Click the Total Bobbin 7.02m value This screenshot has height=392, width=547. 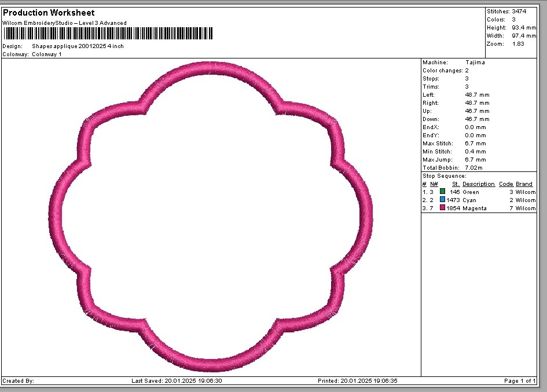[x=475, y=167]
